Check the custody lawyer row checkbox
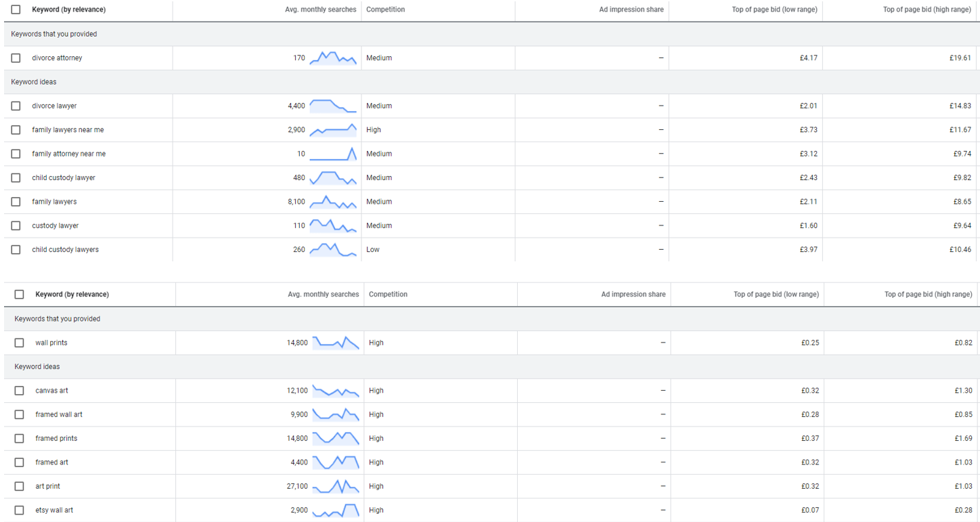Screen dimensions: 980x522 [x=16, y=225]
